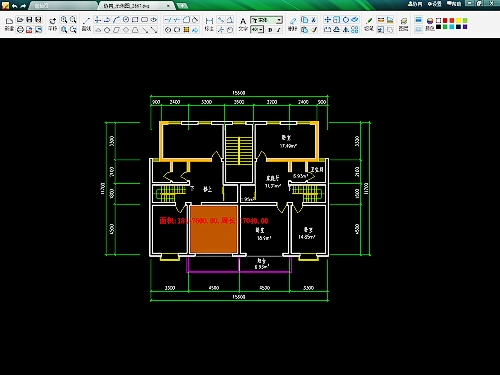500x375 pixels.
Task: Click the zoom in magnifier icon
Action: [64, 20]
